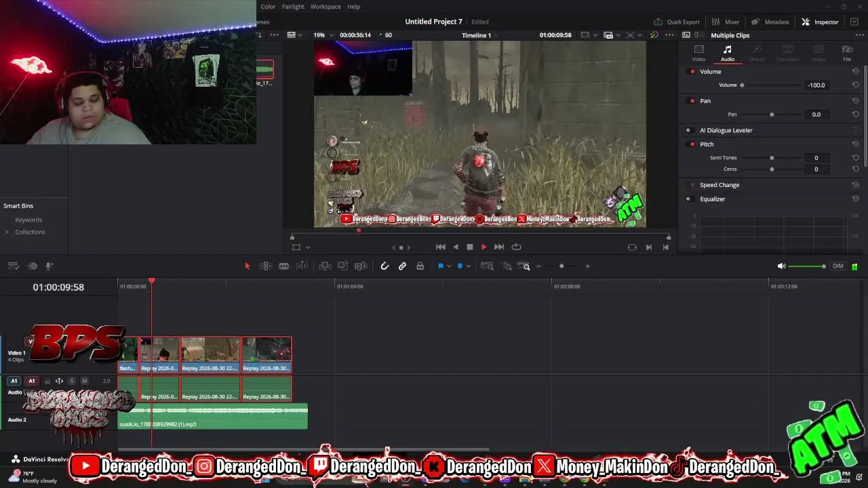Open the Workspace menu

coord(325,7)
